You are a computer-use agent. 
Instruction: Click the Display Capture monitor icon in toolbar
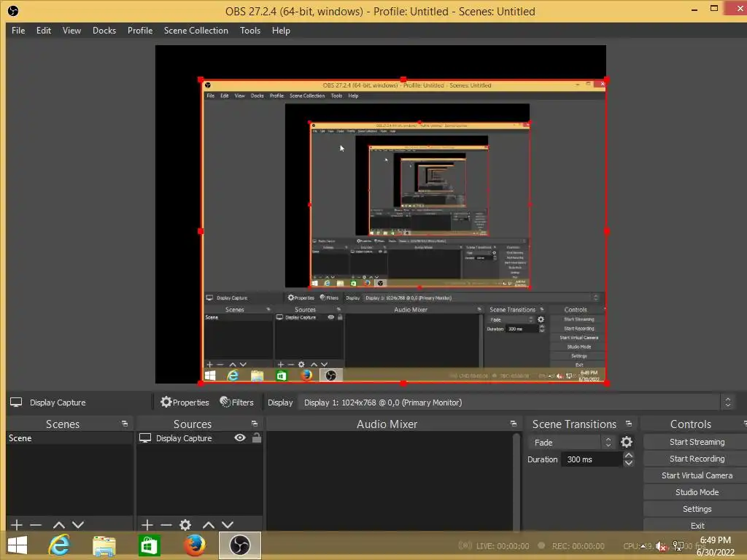click(16, 402)
